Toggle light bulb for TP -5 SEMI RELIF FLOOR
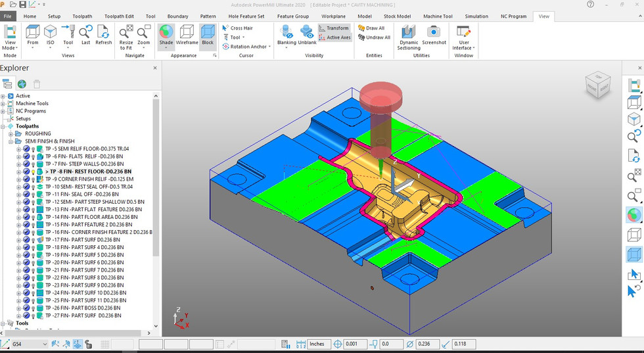The height and width of the screenshot is (353, 644). tap(34, 149)
